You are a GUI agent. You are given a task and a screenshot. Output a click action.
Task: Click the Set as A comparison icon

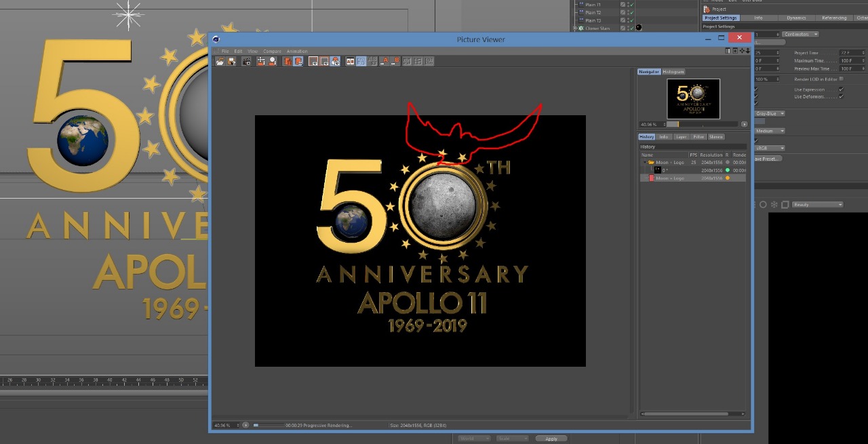(384, 61)
